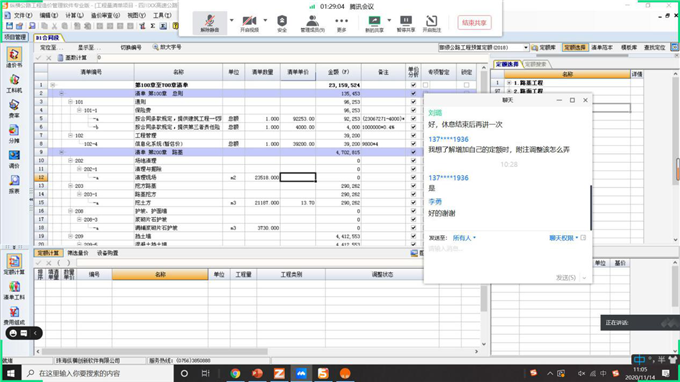Open dropdown arrow beside 解除静音
Viewport: 680px width, 382px height.
point(232,20)
